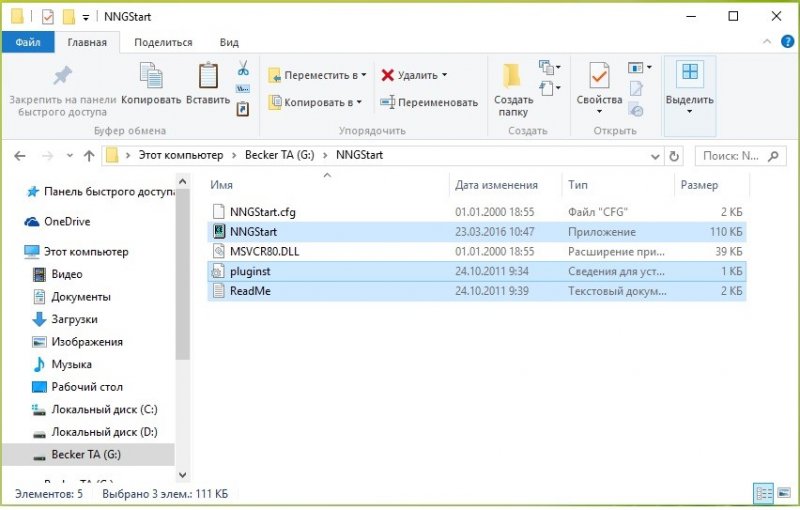Create a new folder via ribbon icon
This screenshot has height=510, width=800.
point(513,78)
